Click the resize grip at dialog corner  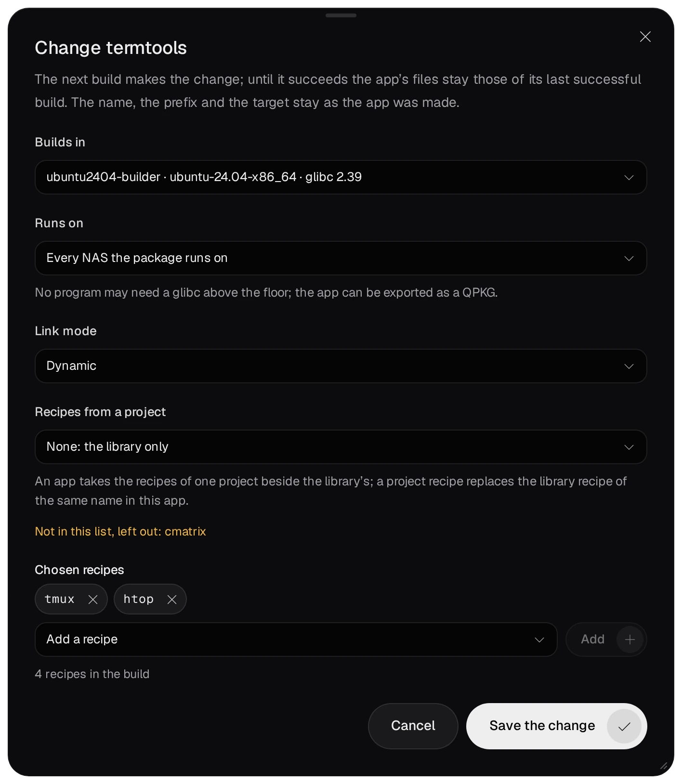click(x=663, y=766)
